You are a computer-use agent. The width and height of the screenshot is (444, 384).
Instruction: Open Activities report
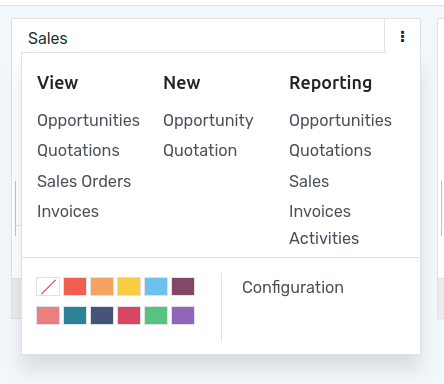point(324,238)
